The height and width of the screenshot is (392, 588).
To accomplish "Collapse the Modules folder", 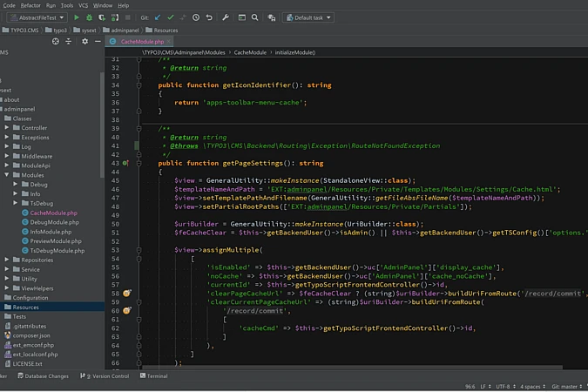I will click(x=7, y=175).
